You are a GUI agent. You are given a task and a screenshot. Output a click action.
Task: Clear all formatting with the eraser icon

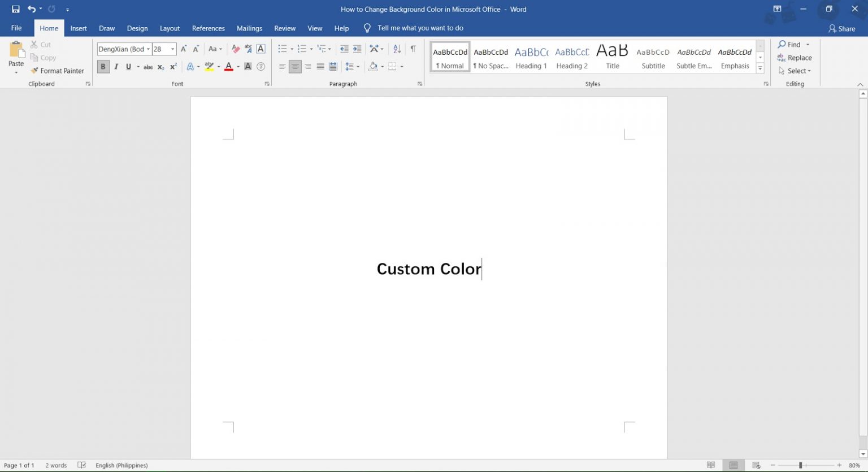click(x=236, y=49)
